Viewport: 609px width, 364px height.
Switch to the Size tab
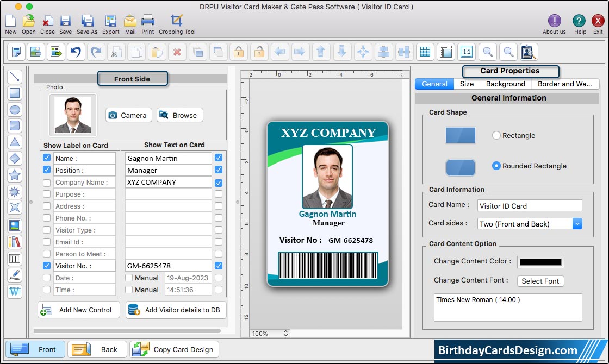(x=467, y=84)
